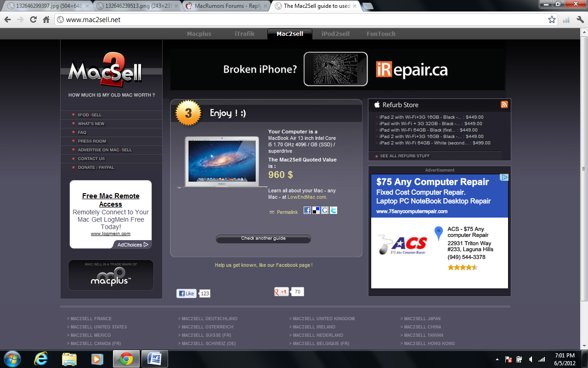This screenshot has height=368, width=588.
Task: Select the Chrome taskbar icon
Action: pos(126,359)
